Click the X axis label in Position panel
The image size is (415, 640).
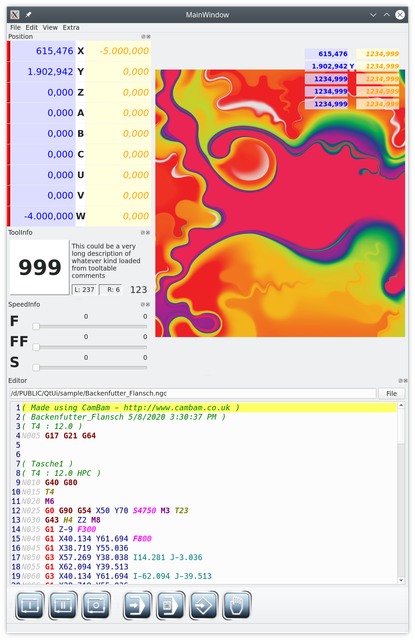(x=81, y=51)
